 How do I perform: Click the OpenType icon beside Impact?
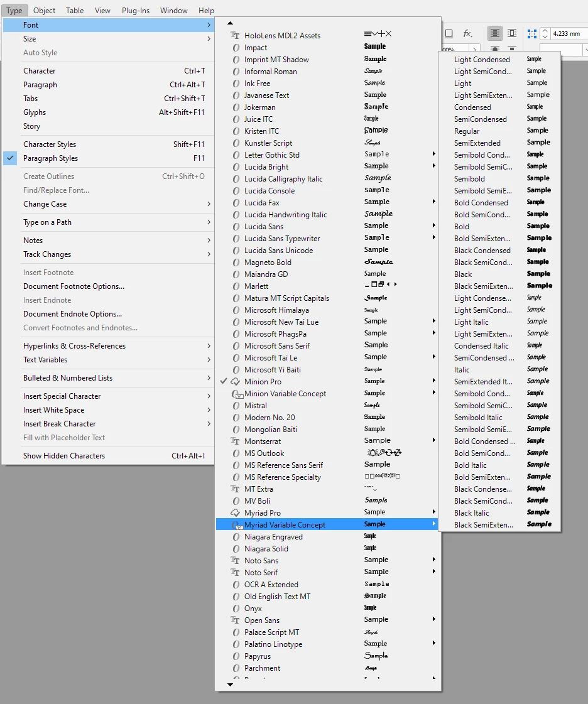tap(236, 48)
